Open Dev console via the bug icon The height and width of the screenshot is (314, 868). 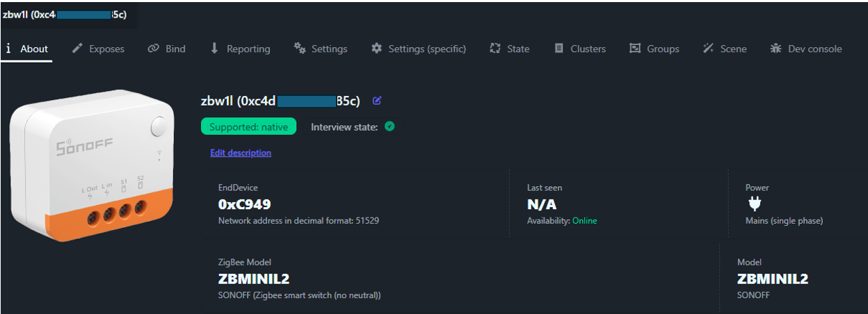775,49
